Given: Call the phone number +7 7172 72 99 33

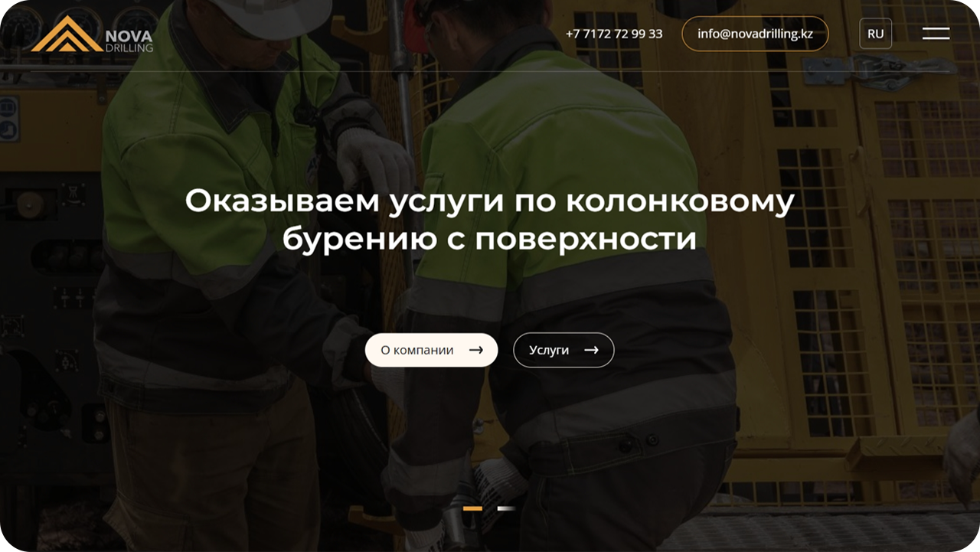Looking at the screenshot, I should tap(614, 34).
